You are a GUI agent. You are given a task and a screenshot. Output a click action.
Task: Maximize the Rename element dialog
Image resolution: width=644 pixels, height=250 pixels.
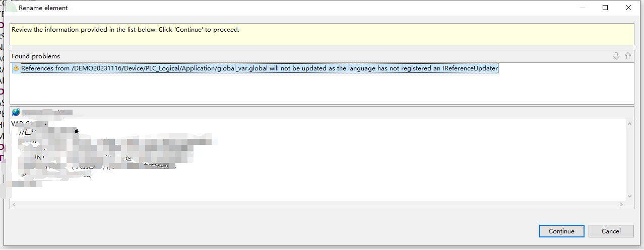[x=605, y=8]
